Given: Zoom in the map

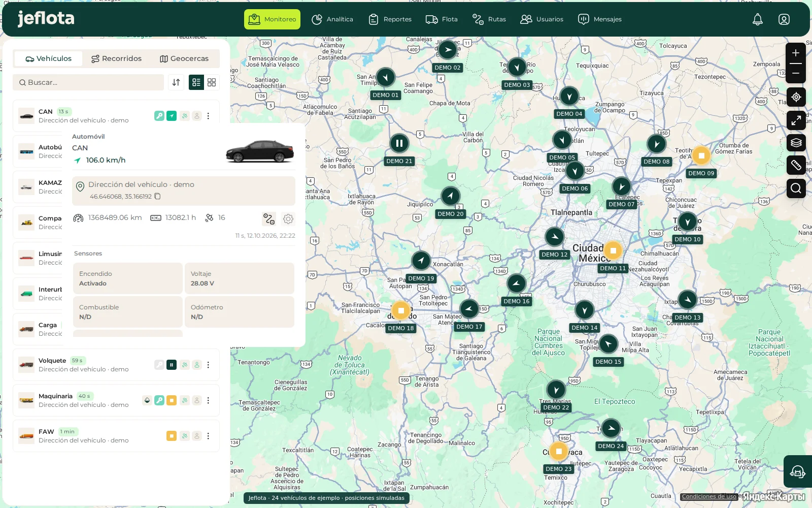Looking at the screenshot, I should [x=796, y=53].
